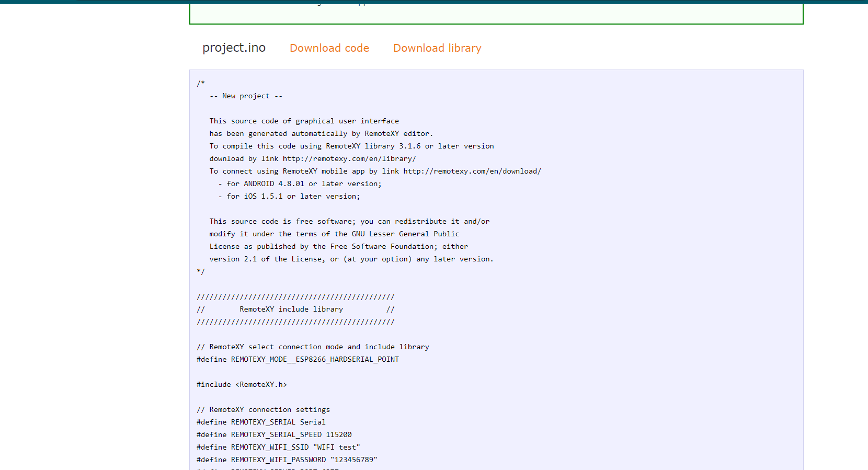Click the REMOTEXY_WIFI_PASSWORD "123456789" line
The width and height of the screenshot is (868, 470).
[287, 460]
